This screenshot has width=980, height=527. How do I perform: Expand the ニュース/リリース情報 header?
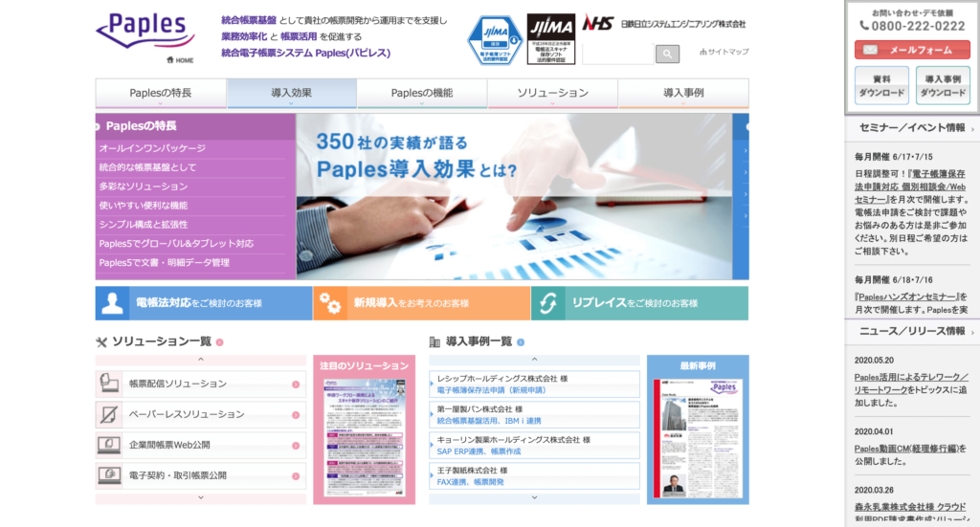point(912,332)
